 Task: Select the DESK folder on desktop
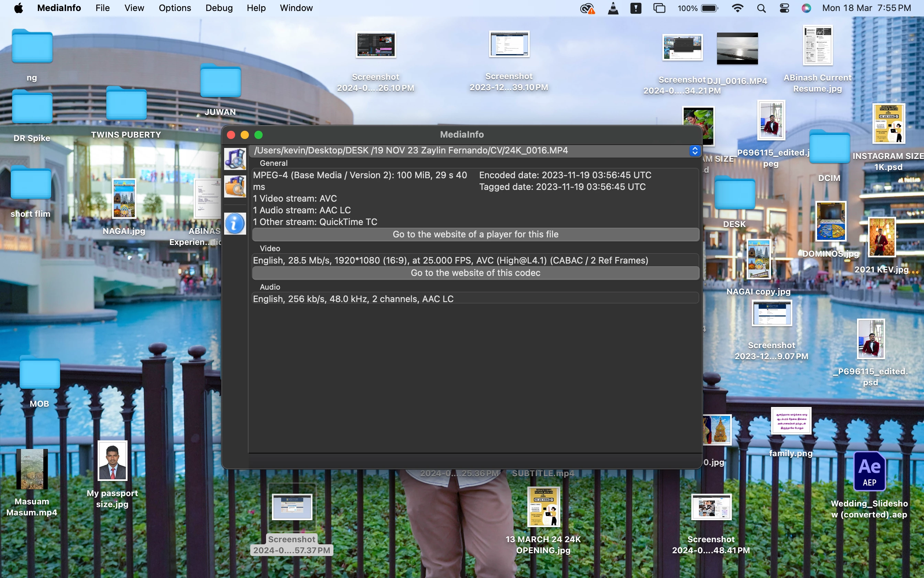click(735, 193)
